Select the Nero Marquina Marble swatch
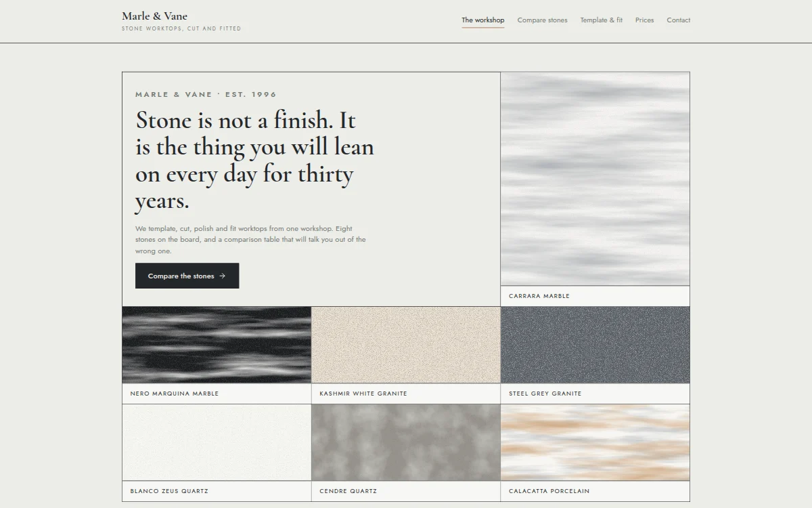Viewport: 812px width, 508px height. [217, 345]
